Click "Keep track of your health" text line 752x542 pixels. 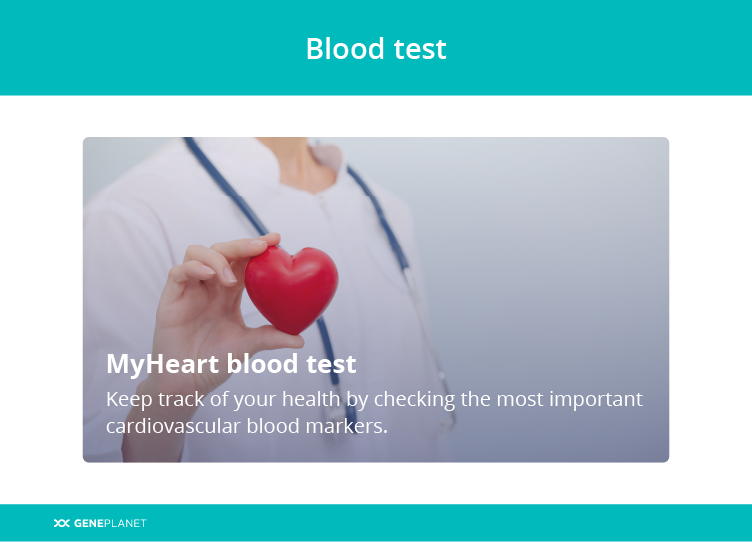pos(374,400)
